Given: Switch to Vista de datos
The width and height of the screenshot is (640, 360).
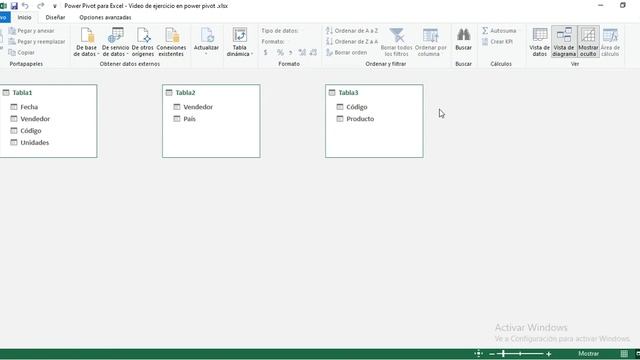Looking at the screenshot, I should coord(540,42).
